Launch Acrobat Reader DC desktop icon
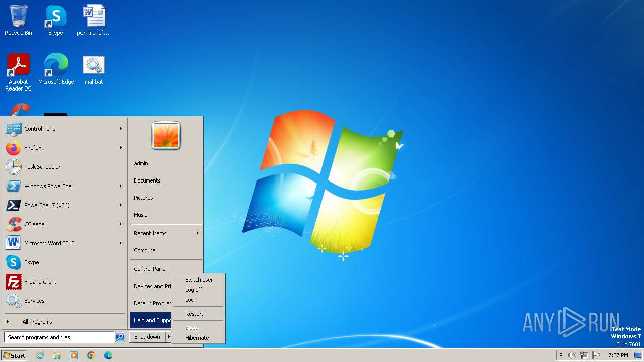Image resolution: width=644 pixels, height=362 pixels. tap(18, 72)
